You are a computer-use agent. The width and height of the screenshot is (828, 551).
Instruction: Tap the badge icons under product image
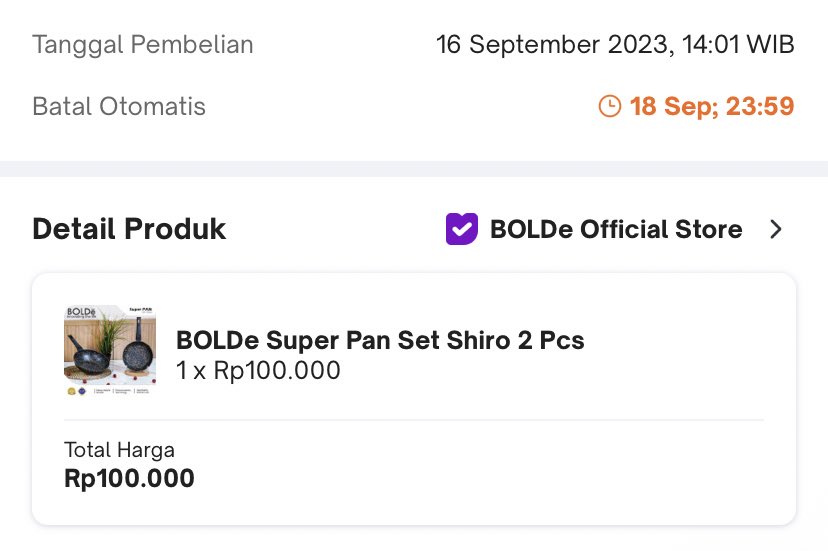pyautogui.click(x=77, y=391)
